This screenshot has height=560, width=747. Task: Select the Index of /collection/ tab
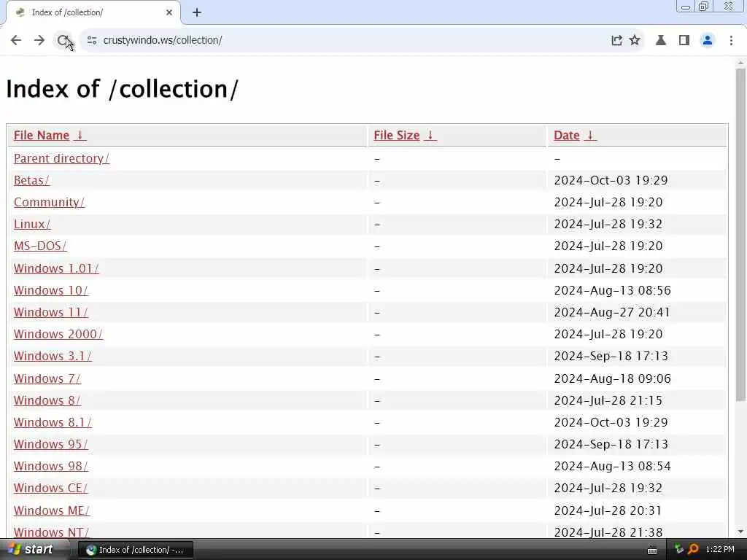tap(93, 12)
